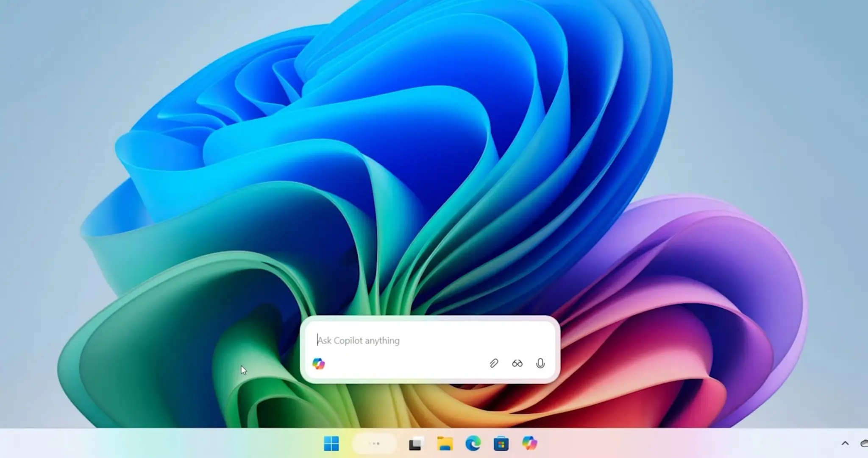868x458 pixels.
Task: Activate voice input with the microphone icon
Action: point(540,363)
